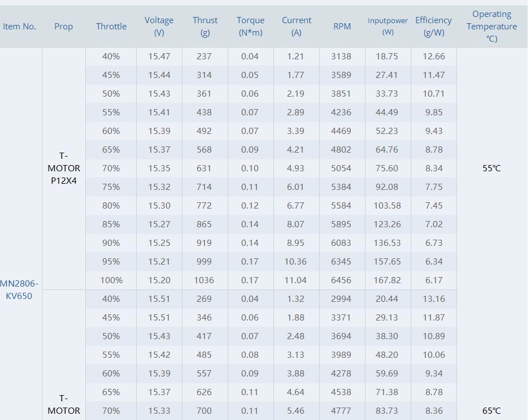Image resolution: width=531 pixels, height=420 pixels.
Task: Select the Inputpower (W) header
Action: 388,27
